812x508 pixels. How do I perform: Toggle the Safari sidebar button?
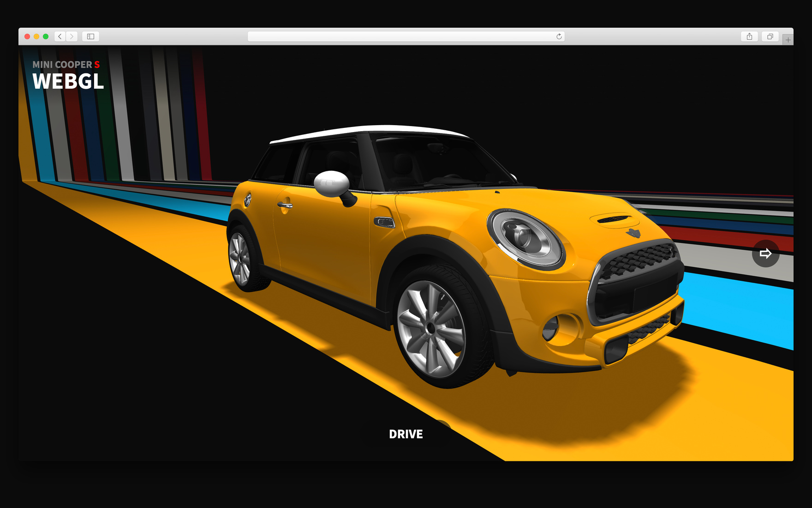(90, 36)
